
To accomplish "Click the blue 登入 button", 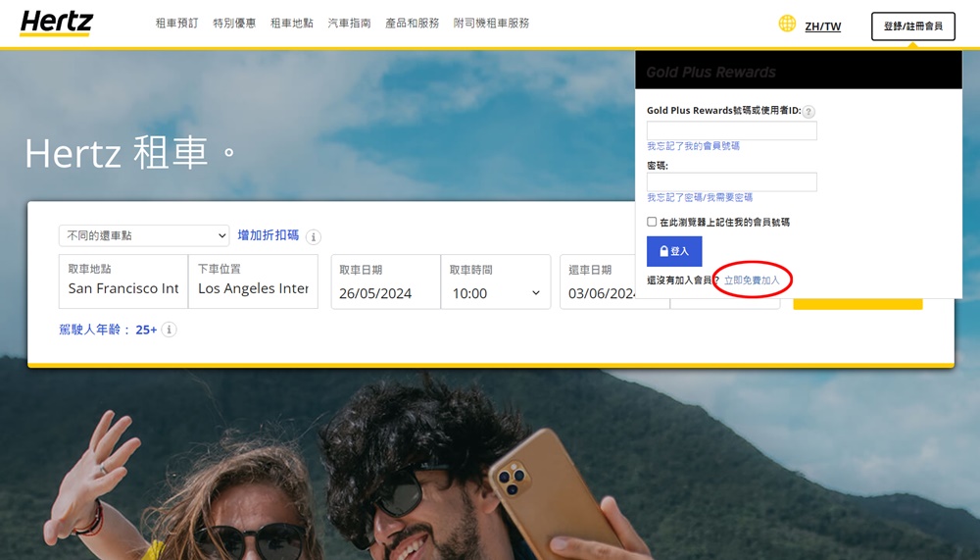I will pos(674,251).
